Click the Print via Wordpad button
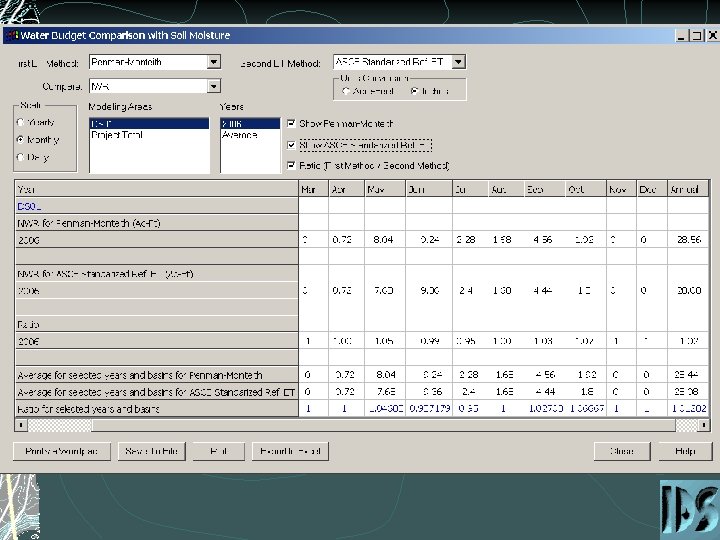 coord(62,451)
